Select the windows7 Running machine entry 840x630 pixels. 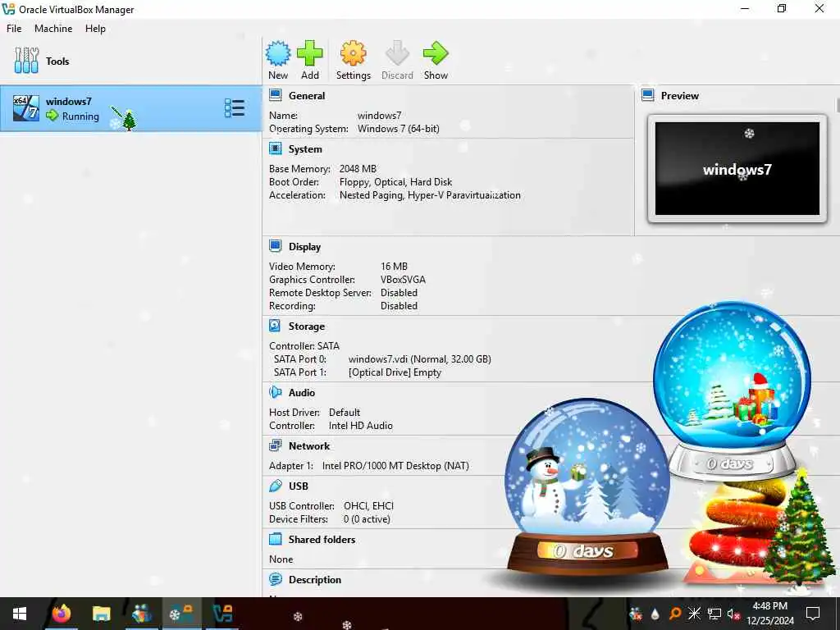click(x=130, y=108)
